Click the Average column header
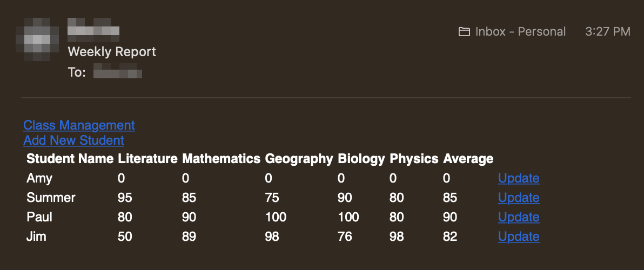This screenshot has width=644, height=270. [468, 159]
